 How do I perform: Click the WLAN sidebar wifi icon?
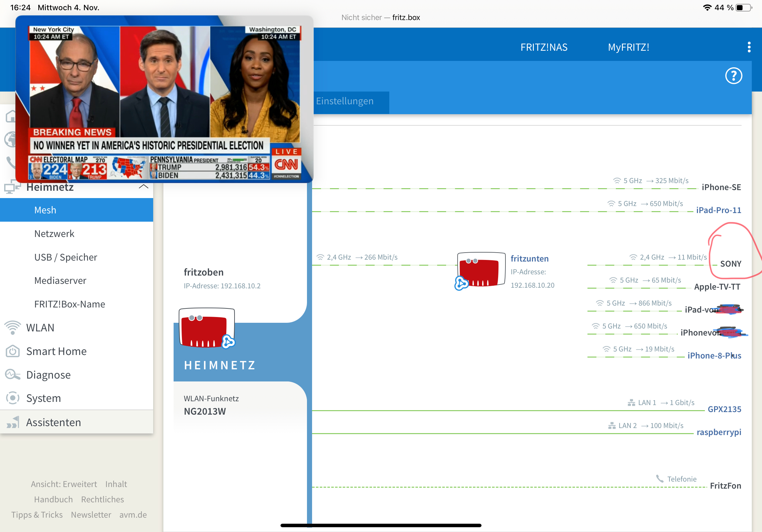click(x=13, y=328)
